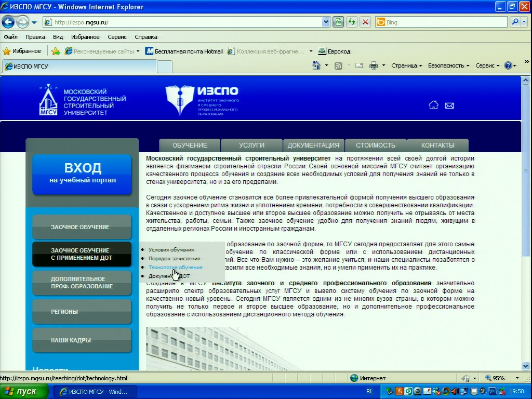
Task: Click the address bar with izspo.mgsu.ru
Action: click(182, 22)
